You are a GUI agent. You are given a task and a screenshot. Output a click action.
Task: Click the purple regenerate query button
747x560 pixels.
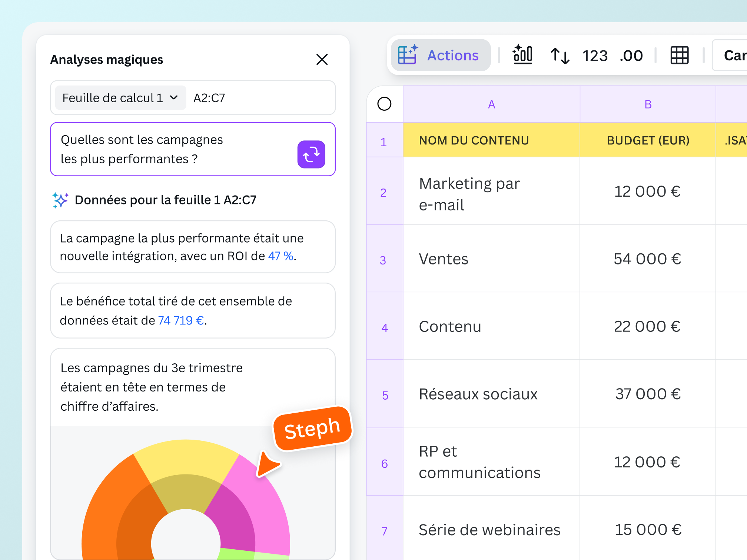311,154
